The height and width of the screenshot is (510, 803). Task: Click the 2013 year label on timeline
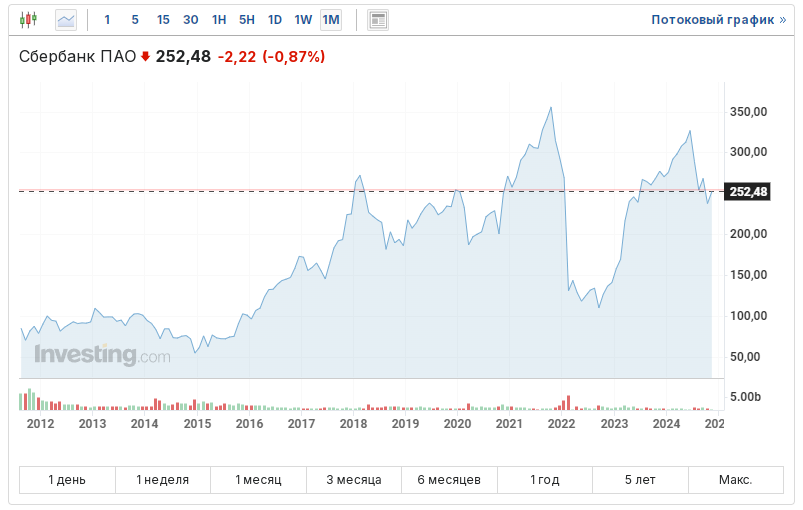[92, 423]
